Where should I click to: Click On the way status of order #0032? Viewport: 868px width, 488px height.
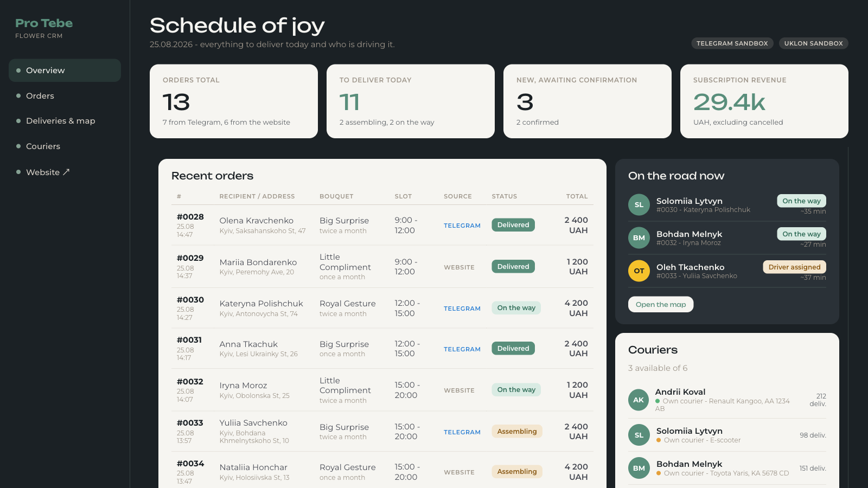click(x=516, y=390)
